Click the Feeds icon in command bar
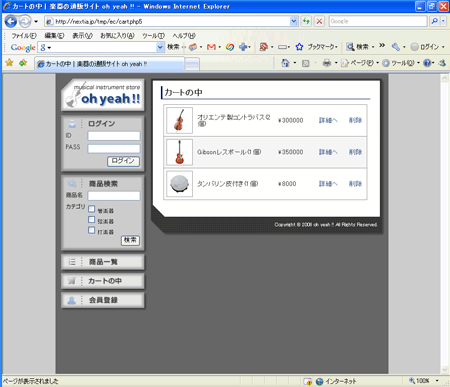 coord(306,63)
